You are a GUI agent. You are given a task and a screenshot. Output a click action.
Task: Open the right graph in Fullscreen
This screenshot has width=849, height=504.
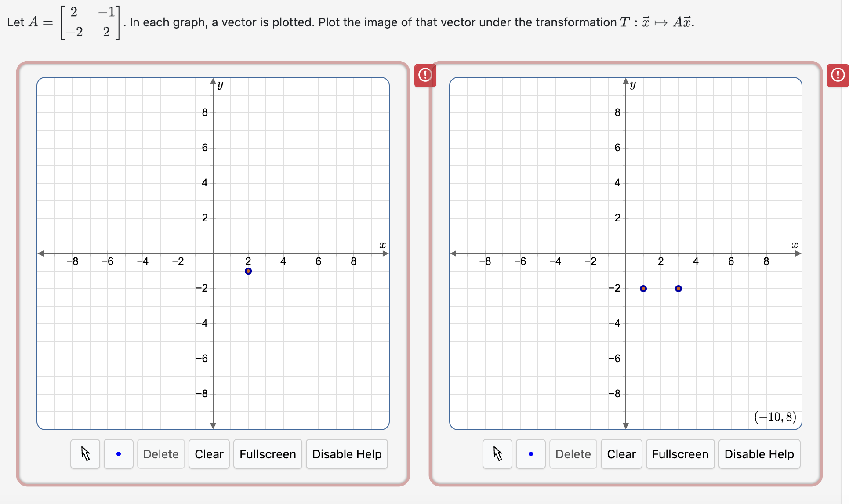coord(680,454)
